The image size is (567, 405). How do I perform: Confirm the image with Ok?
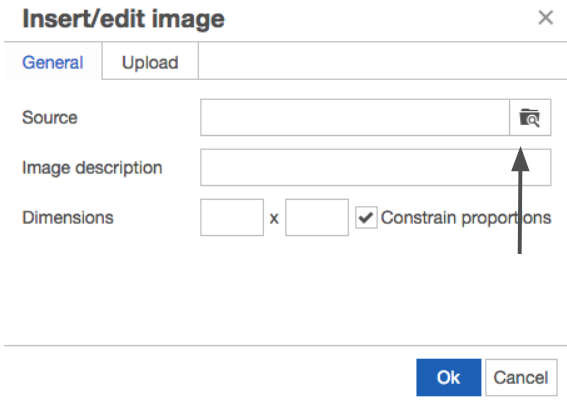point(448,378)
